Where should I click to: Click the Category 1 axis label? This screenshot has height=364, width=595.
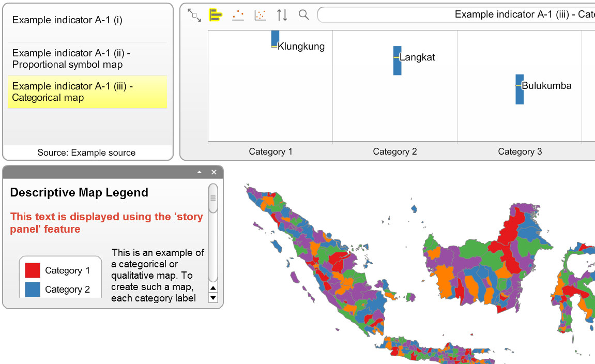pyautogui.click(x=270, y=152)
